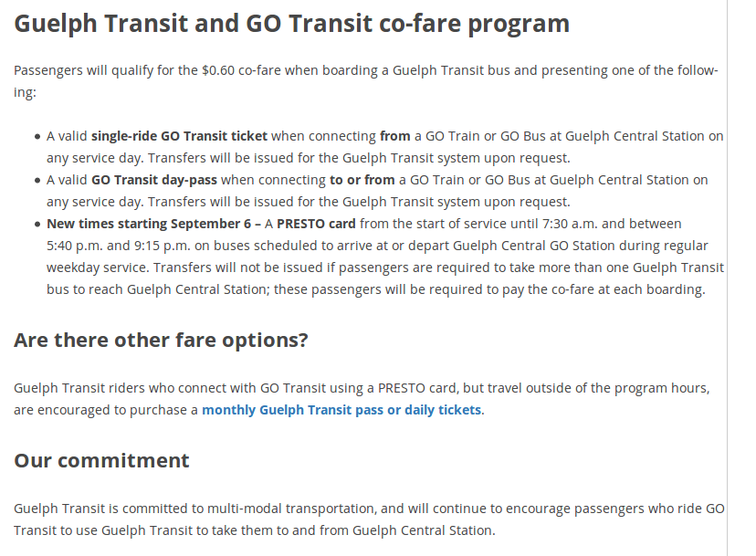Click bold word "from" in first bullet
Screen dimensions: 756x556
pos(394,136)
